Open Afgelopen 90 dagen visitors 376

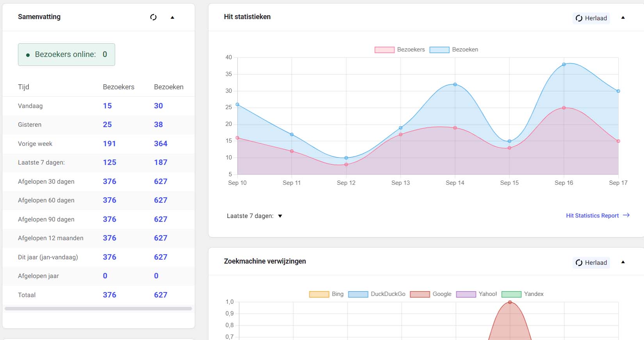[109, 219]
